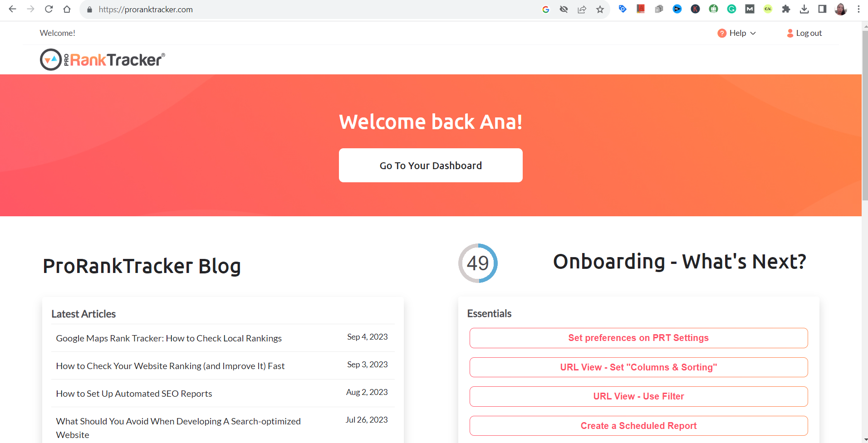Click the address bar URL
The width and height of the screenshot is (868, 443).
tap(146, 10)
